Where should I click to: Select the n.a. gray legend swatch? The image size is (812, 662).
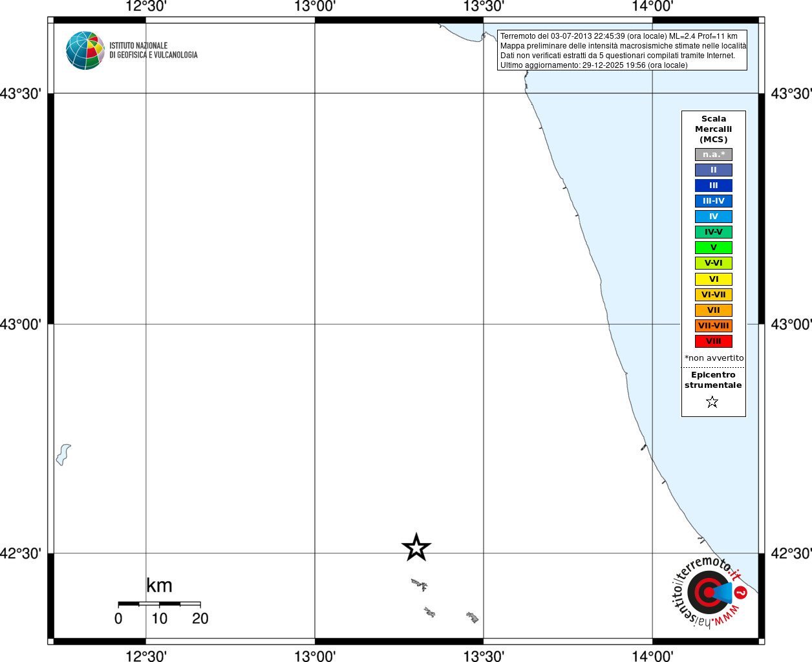click(x=714, y=155)
